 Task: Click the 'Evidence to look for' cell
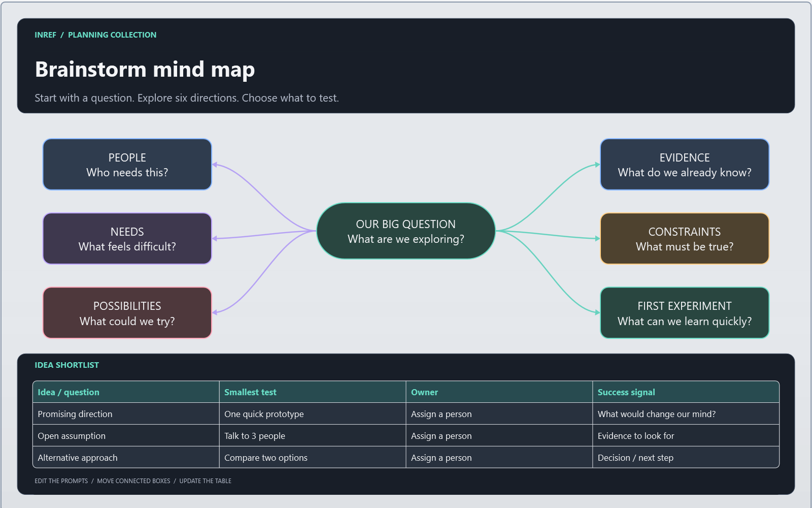point(686,436)
